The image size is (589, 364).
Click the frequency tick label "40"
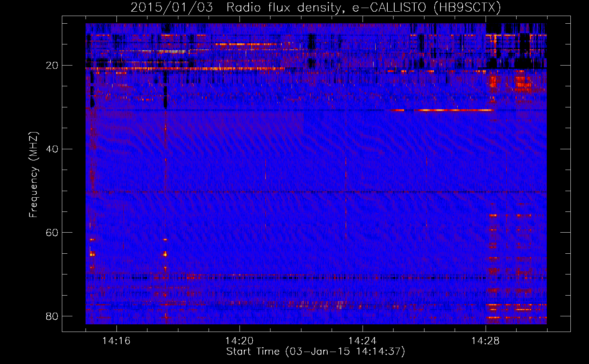point(52,149)
